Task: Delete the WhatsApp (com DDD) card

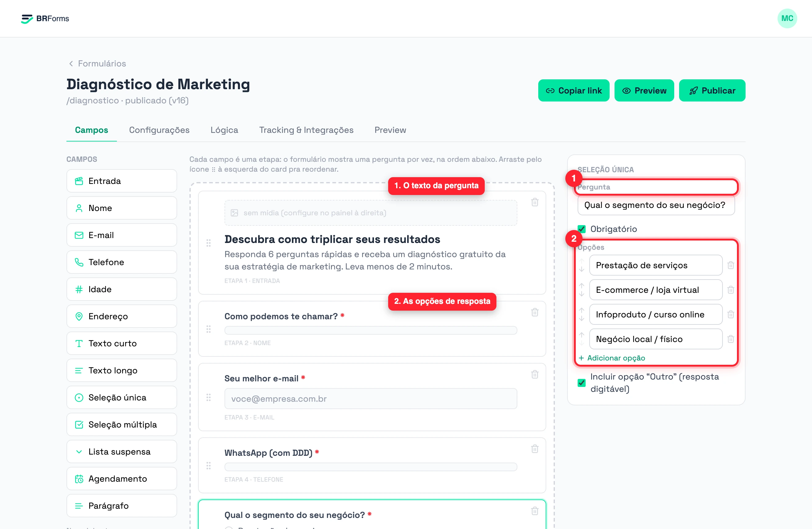Action: (535, 449)
